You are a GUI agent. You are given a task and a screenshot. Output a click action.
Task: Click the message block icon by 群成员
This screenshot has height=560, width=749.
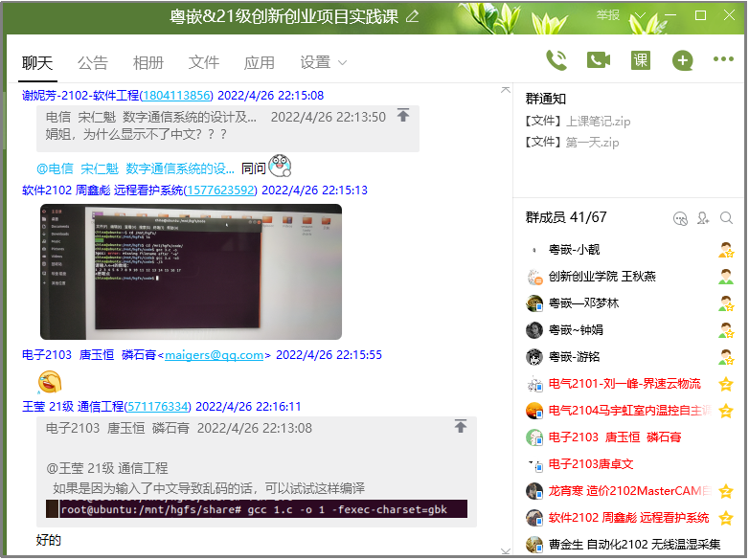click(681, 218)
